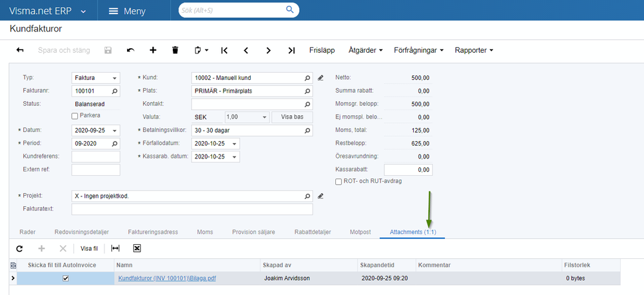Click the Visa bas button
This screenshot has width=644, height=295.
(292, 117)
